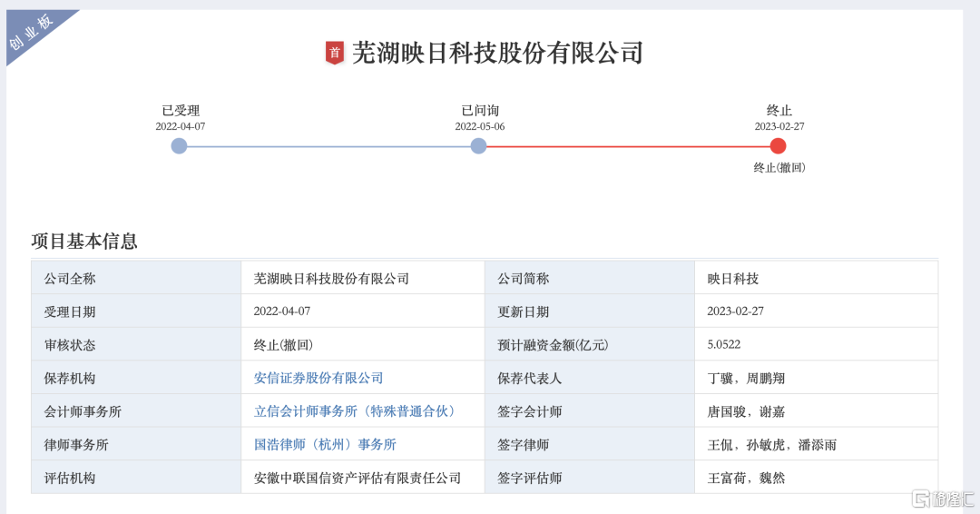Click the date 2022-04-07 under 已受理
Viewport: 980px width, 514px height.
coord(181,126)
